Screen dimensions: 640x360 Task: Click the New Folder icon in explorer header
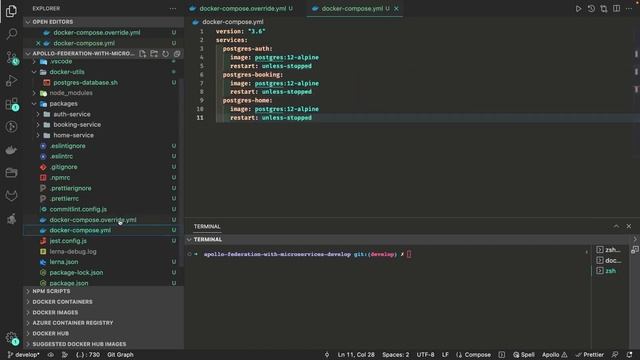154,53
